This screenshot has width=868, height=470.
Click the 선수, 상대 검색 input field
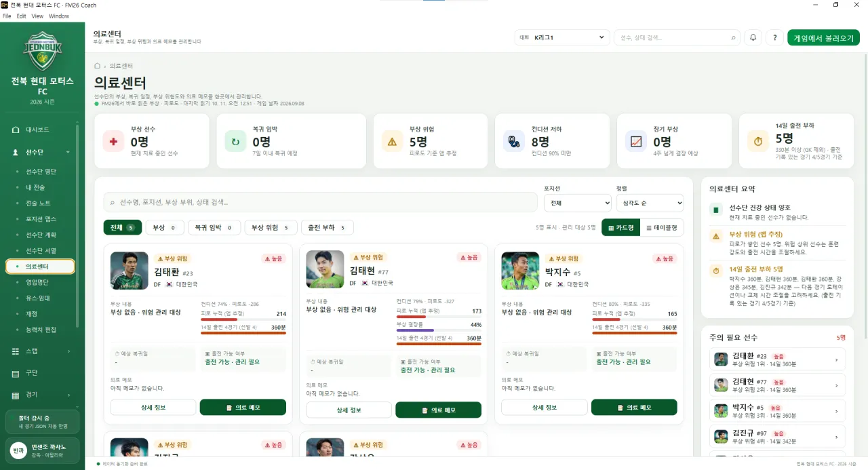tap(677, 38)
